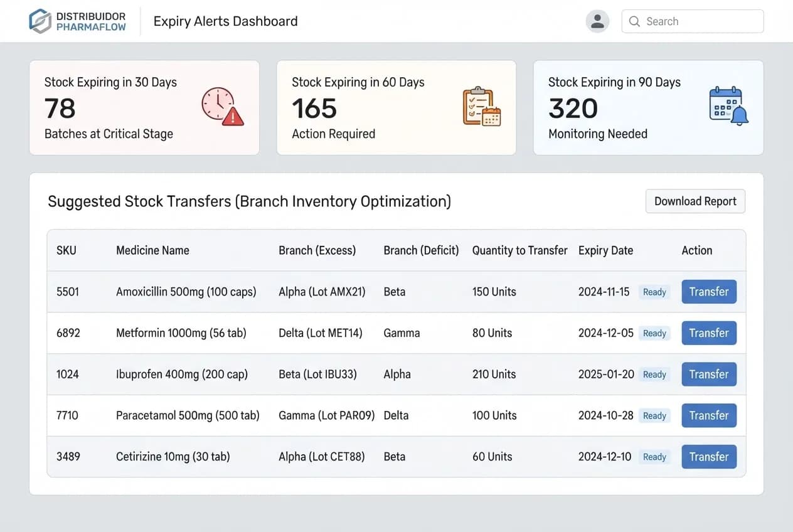Transfer Ibuprofen 400mg stock
This screenshot has width=793, height=532.
pyautogui.click(x=709, y=375)
